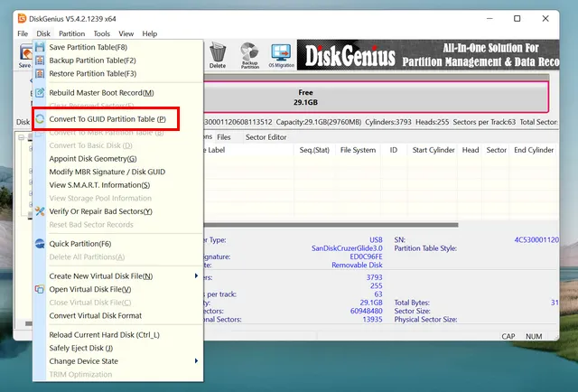The image size is (578, 392).
Task: Expand Create New Virtual Disk File submenu
Action: pos(118,275)
